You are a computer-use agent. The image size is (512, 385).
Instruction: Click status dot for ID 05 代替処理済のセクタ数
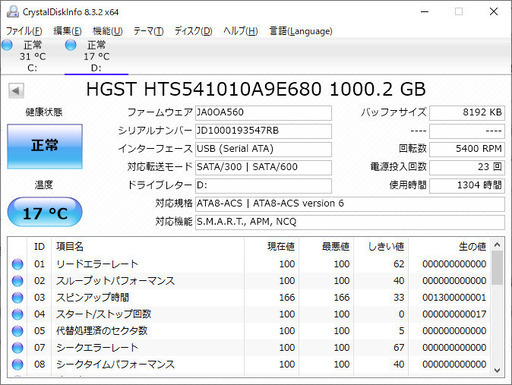coord(17,331)
